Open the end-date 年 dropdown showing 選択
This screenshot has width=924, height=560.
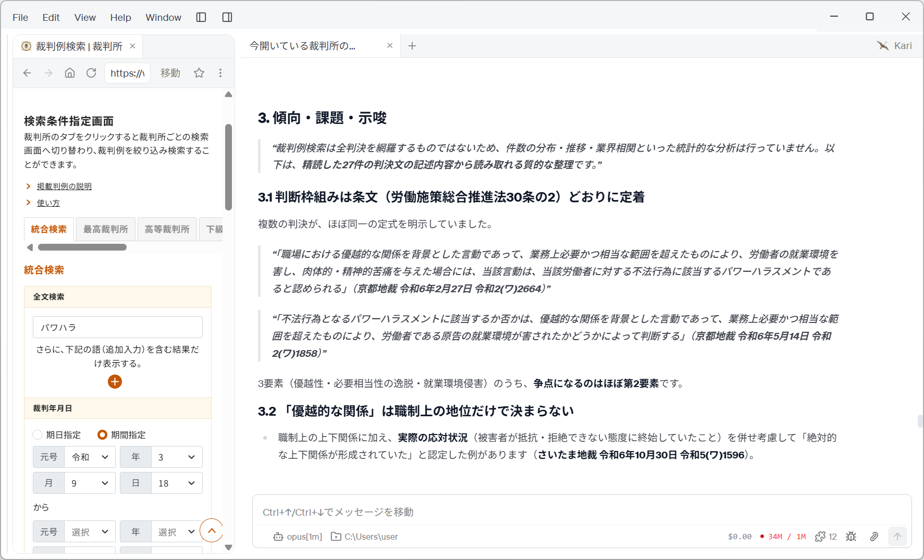tap(177, 531)
